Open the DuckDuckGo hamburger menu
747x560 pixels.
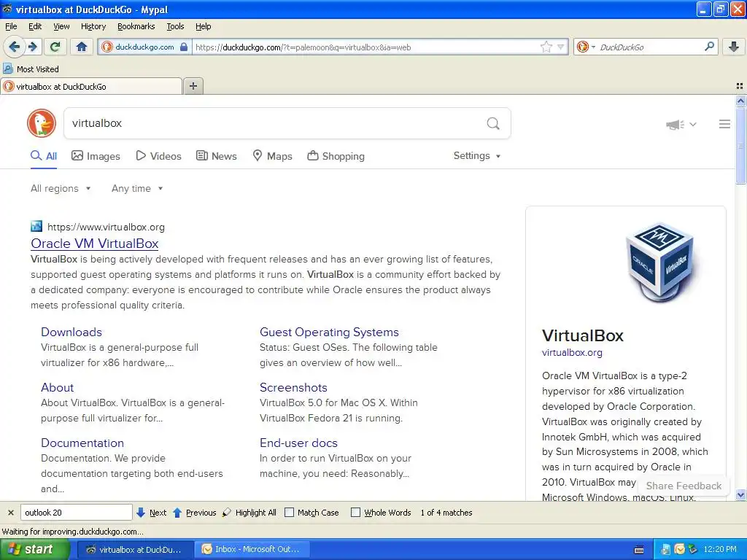point(724,124)
